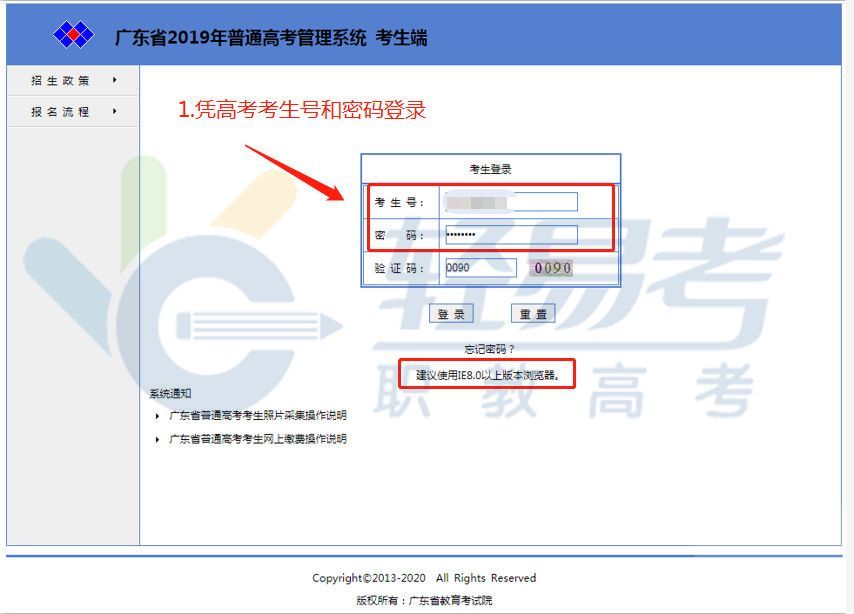Click the red-blue diamond logo in header
Viewport: 854px width, 614px height.
click(x=73, y=36)
